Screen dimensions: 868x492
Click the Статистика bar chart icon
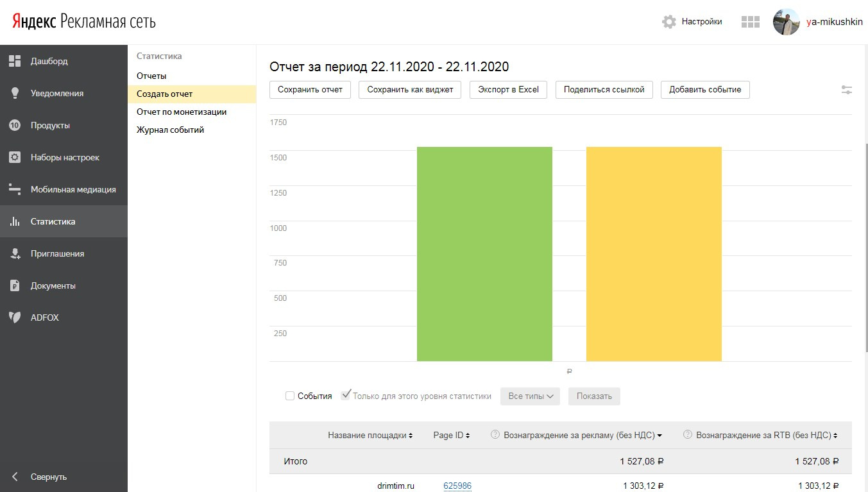[x=15, y=221]
